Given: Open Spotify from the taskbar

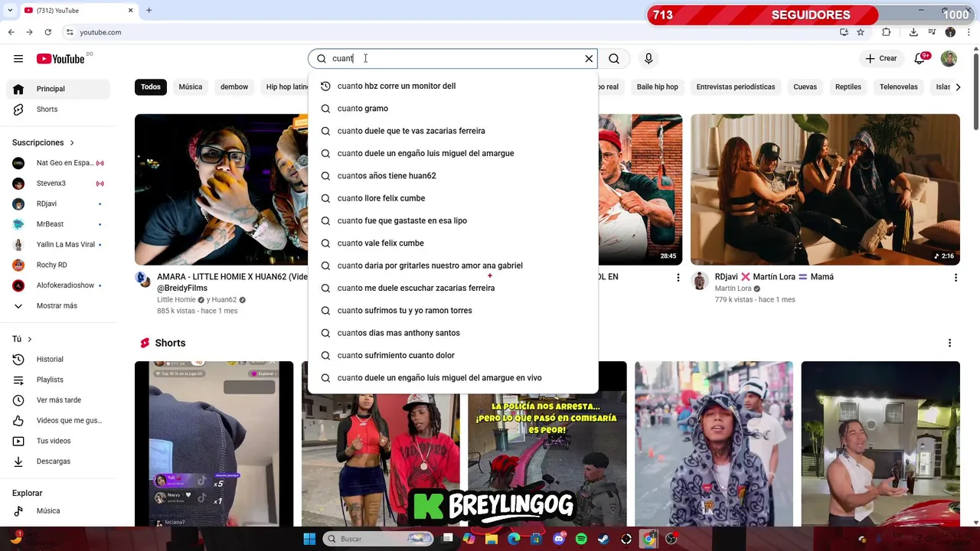Looking at the screenshot, I should [x=581, y=539].
